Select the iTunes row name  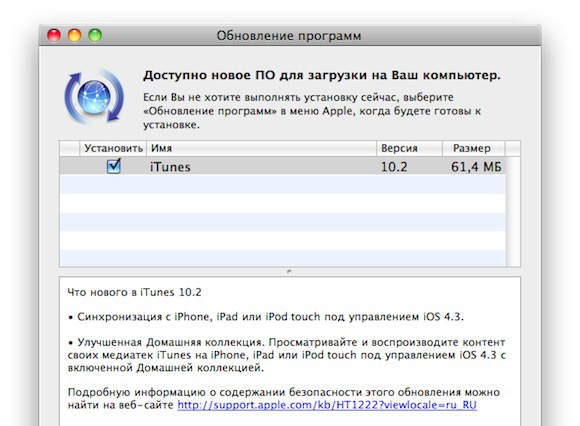point(170,167)
